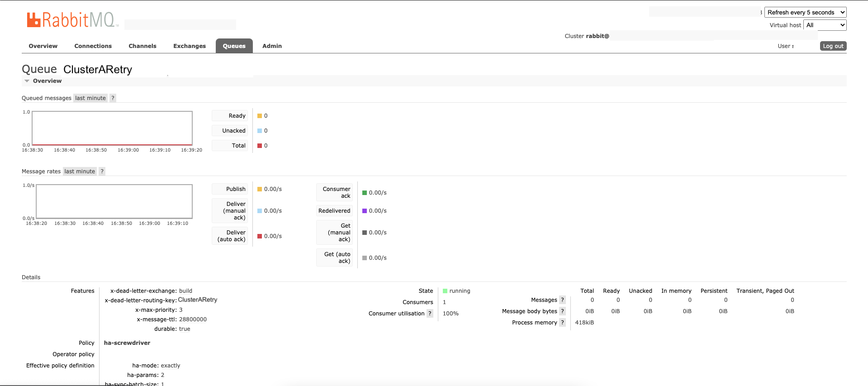Click the Ready legend label
868x386 pixels.
click(230, 116)
